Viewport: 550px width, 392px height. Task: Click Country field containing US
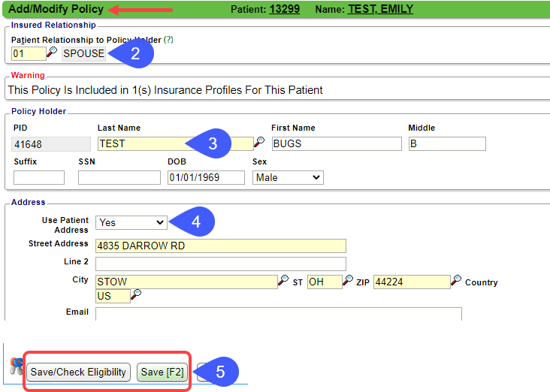(x=113, y=297)
